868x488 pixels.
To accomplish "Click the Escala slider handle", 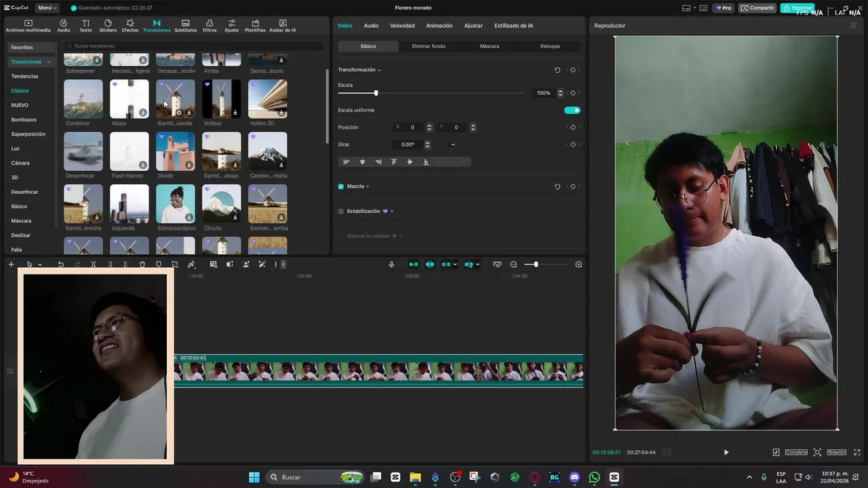I will click(376, 93).
